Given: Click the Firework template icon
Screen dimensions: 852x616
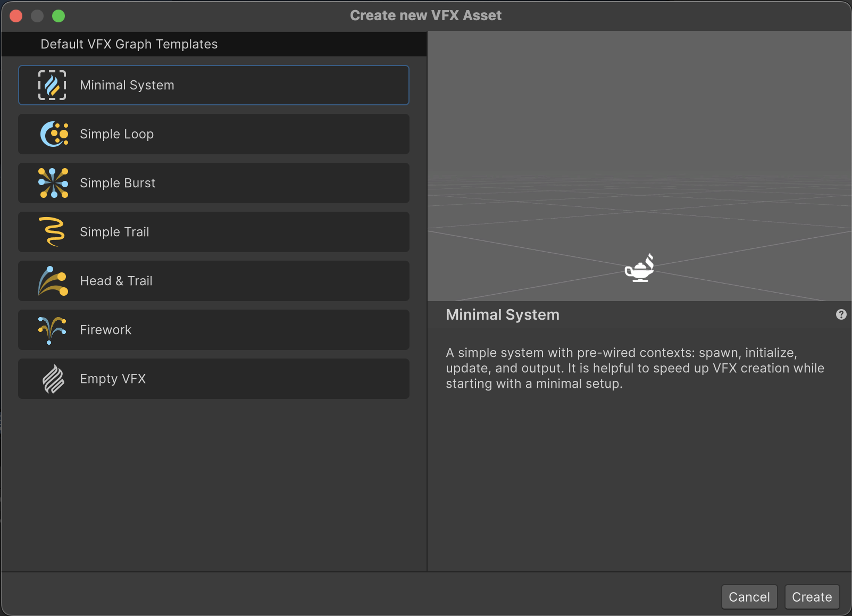Looking at the screenshot, I should pyautogui.click(x=52, y=330).
